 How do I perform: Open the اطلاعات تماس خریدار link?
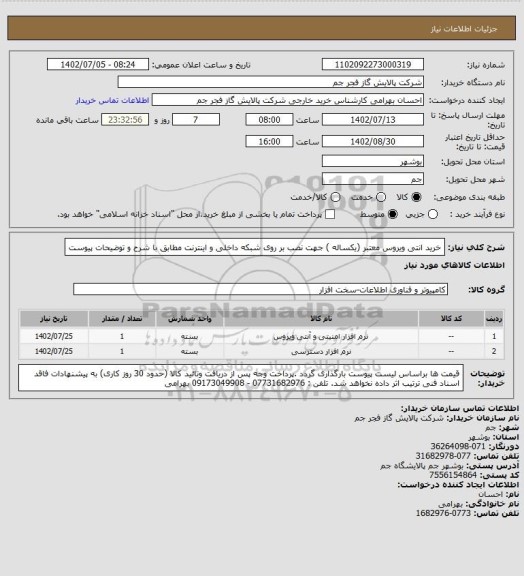pos(112,100)
